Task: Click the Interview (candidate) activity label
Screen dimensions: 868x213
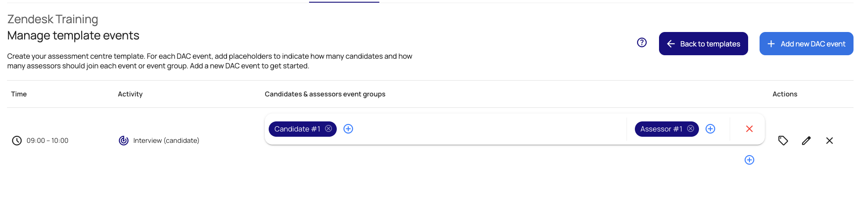Action: click(x=166, y=141)
